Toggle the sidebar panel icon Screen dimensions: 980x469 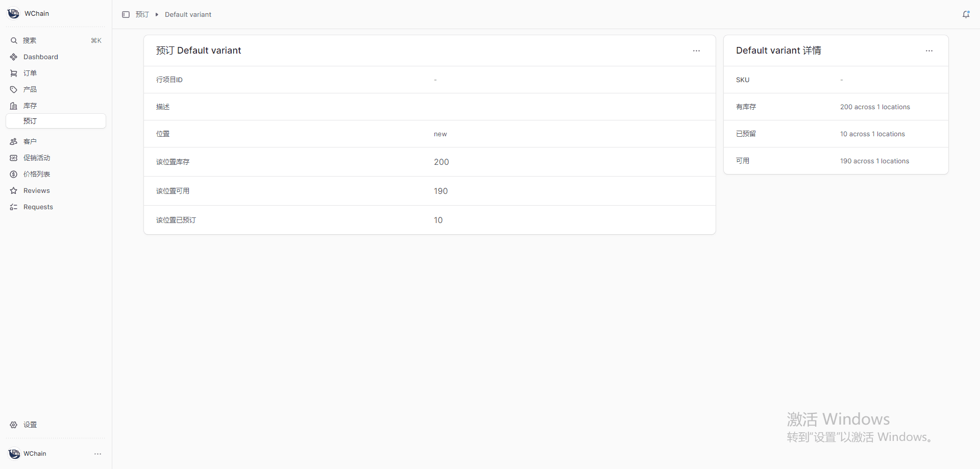point(126,14)
